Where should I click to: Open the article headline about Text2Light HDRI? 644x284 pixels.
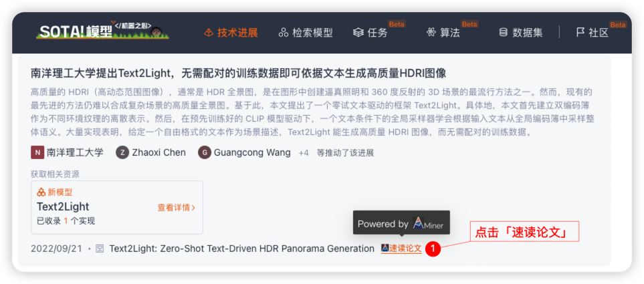(239, 74)
